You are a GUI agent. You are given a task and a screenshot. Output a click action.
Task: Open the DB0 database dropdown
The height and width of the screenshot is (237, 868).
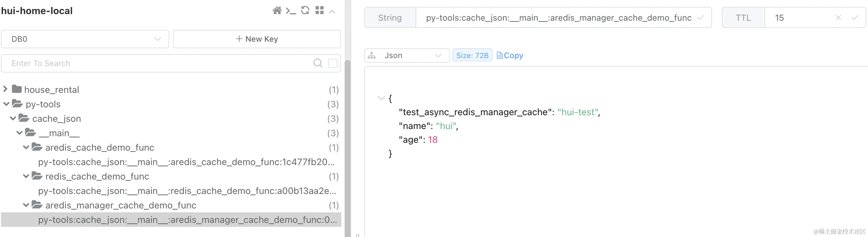click(85, 39)
